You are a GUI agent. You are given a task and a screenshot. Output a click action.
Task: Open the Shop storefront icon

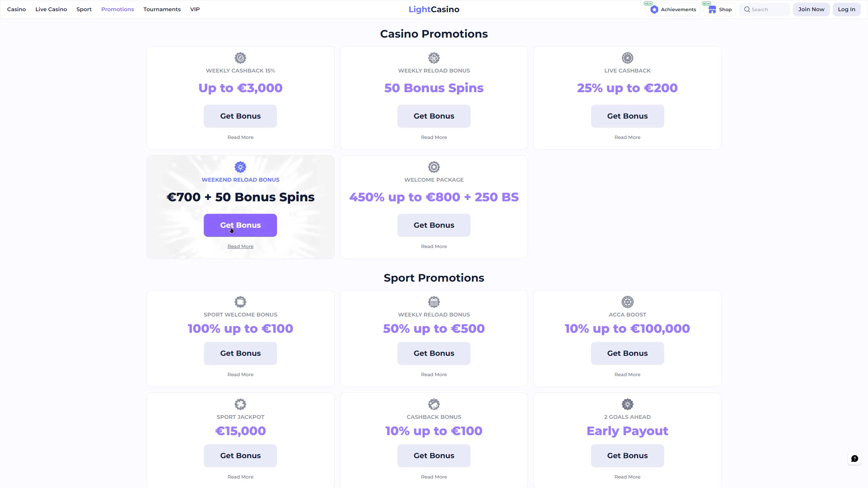[x=712, y=9]
